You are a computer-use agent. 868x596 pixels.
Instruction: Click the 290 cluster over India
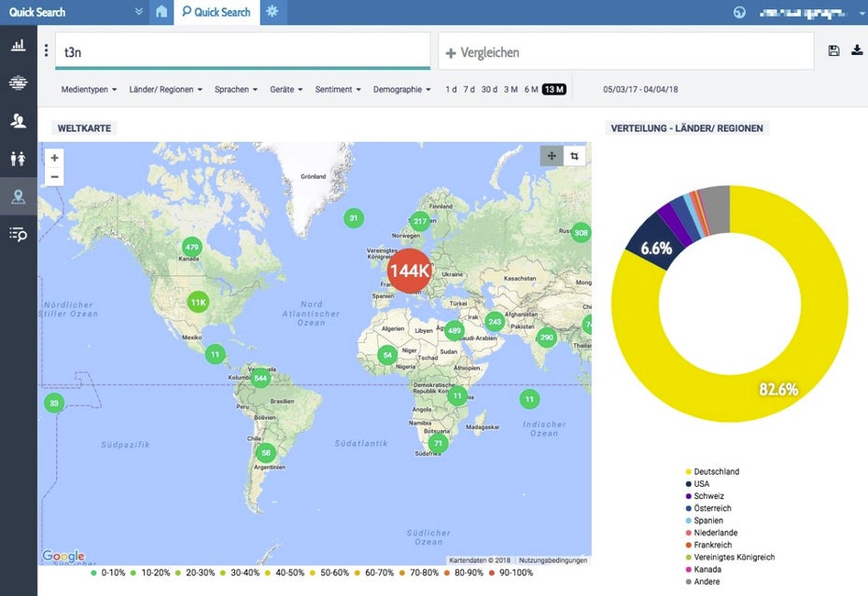pos(547,337)
